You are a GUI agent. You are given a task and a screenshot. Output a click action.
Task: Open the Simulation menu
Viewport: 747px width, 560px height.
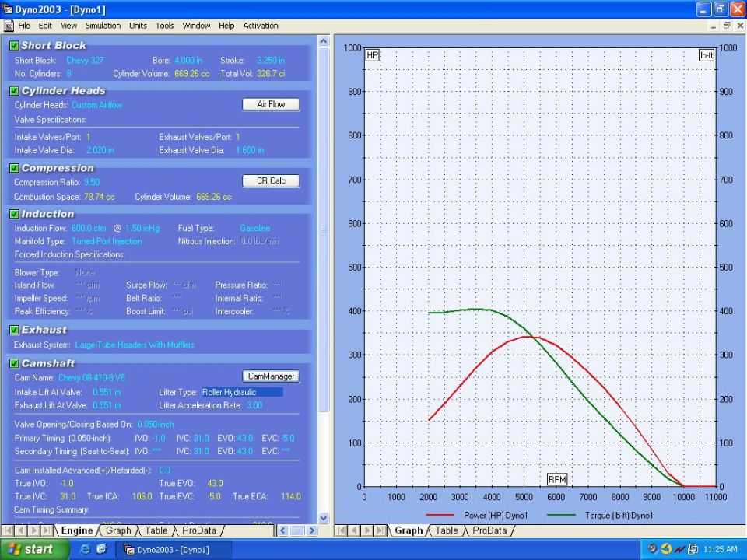tap(103, 26)
